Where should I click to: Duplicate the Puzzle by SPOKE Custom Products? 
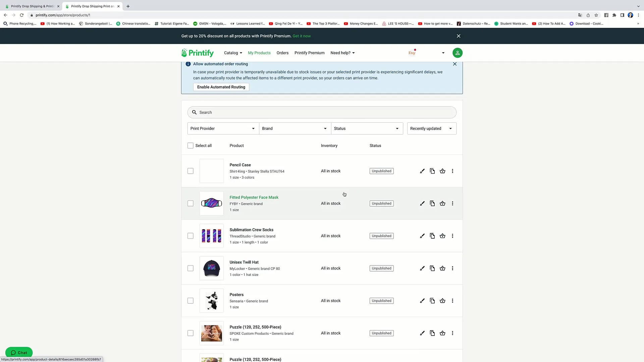pos(432,333)
